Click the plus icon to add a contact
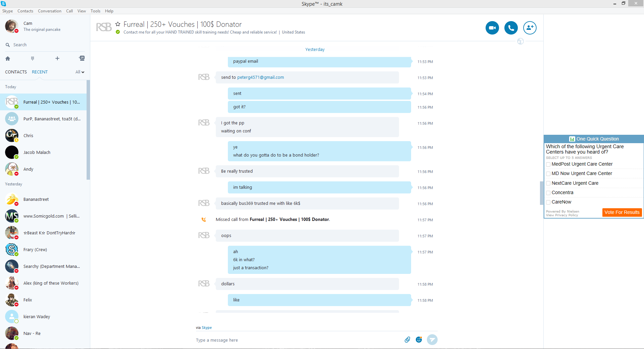644x349 pixels. tap(57, 58)
